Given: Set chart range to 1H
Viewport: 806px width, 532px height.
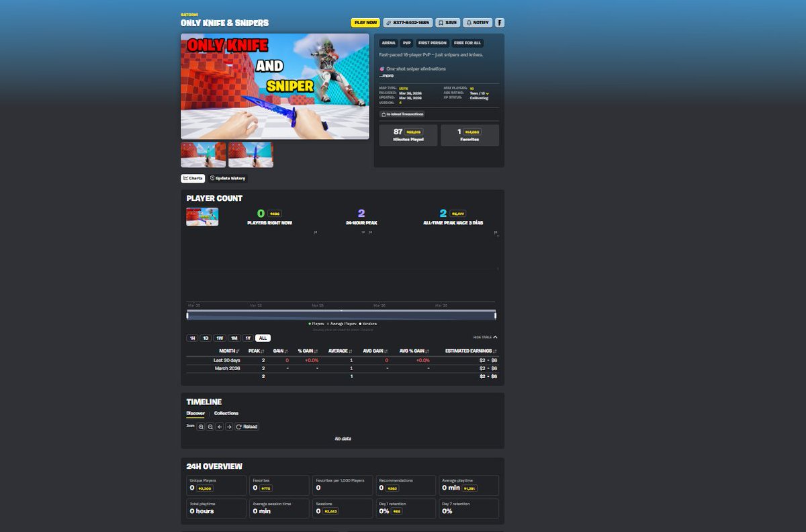Looking at the screenshot, I should 192,338.
